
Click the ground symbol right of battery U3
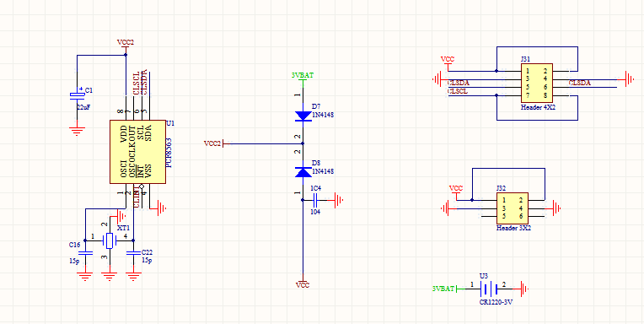pos(523,289)
